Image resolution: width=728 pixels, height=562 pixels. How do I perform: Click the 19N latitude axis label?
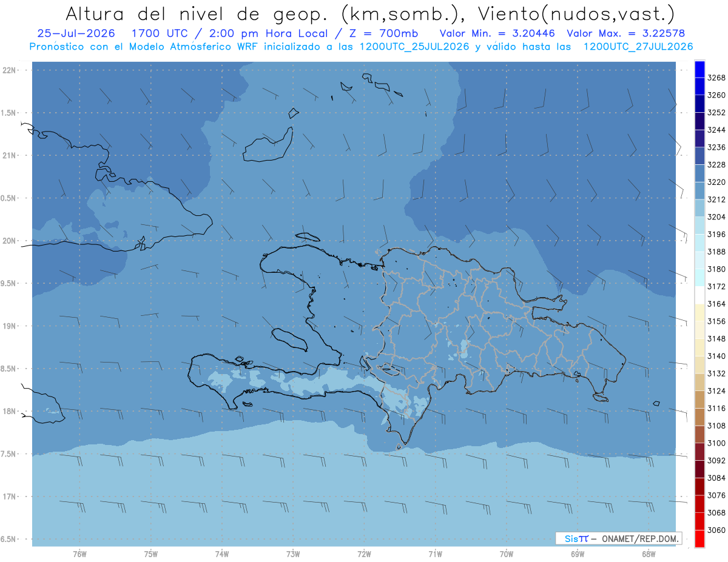coord(10,326)
